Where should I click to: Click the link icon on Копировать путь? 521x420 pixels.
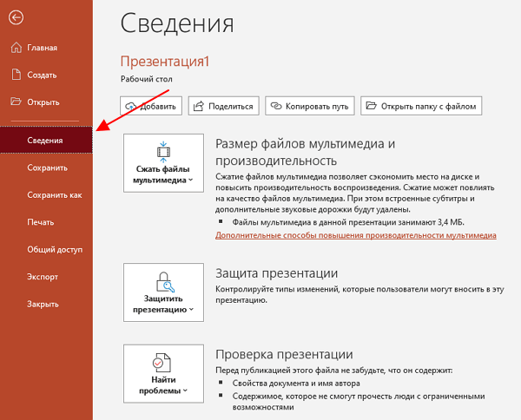click(x=276, y=106)
